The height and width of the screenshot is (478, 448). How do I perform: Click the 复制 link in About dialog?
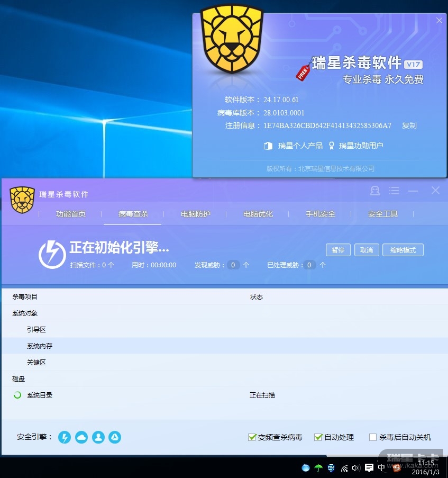[x=409, y=125]
